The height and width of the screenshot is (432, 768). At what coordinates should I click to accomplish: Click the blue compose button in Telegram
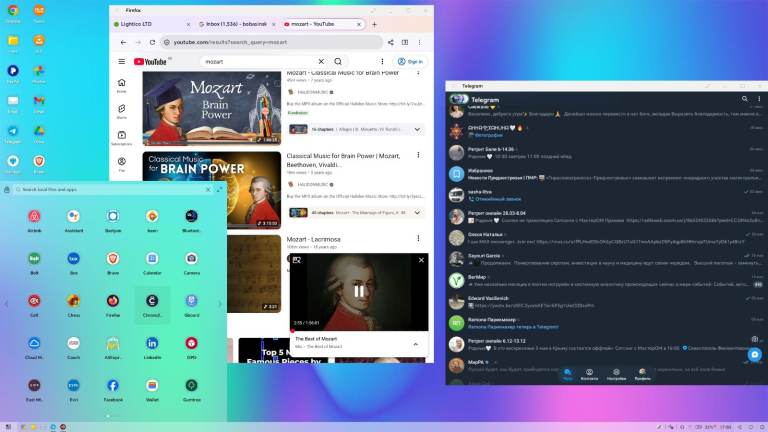(x=755, y=354)
